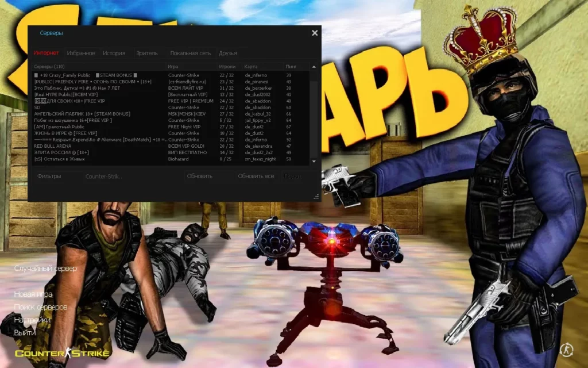This screenshot has height=368, width=588.
Task: Click the jail_tippy_v2 map cell
Action: [x=258, y=120]
